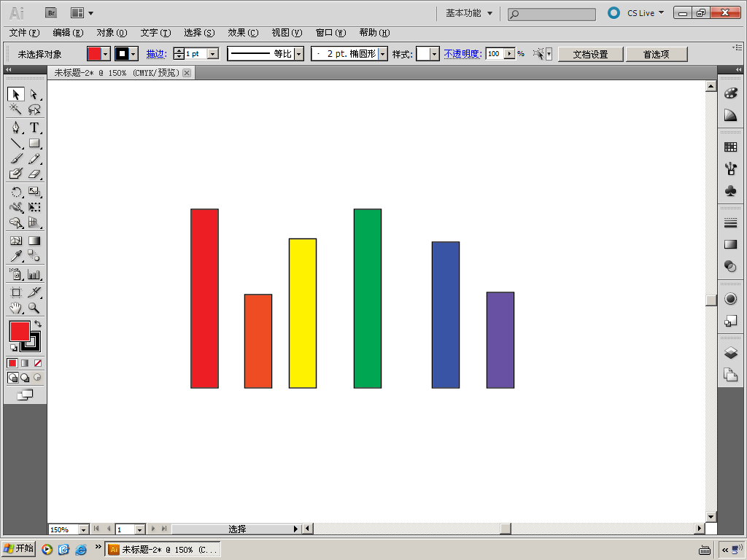The width and height of the screenshot is (747, 560).
Task: Select the Eyedropper tool
Action: coord(16,256)
